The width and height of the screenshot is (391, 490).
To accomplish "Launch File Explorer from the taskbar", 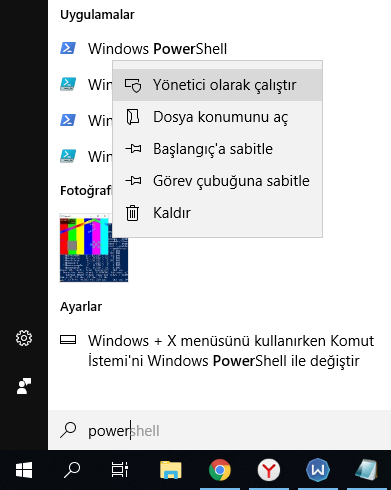I will click(171, 470).
